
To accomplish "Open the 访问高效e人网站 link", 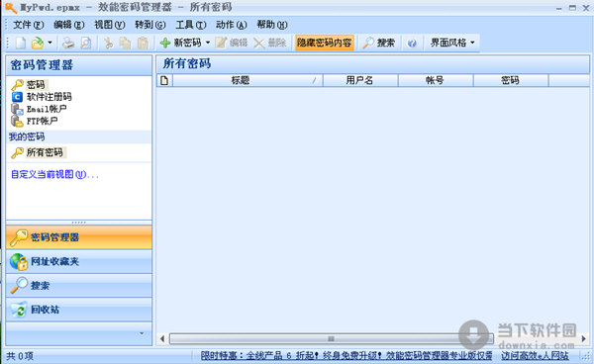I will click(x=535, y=356).
